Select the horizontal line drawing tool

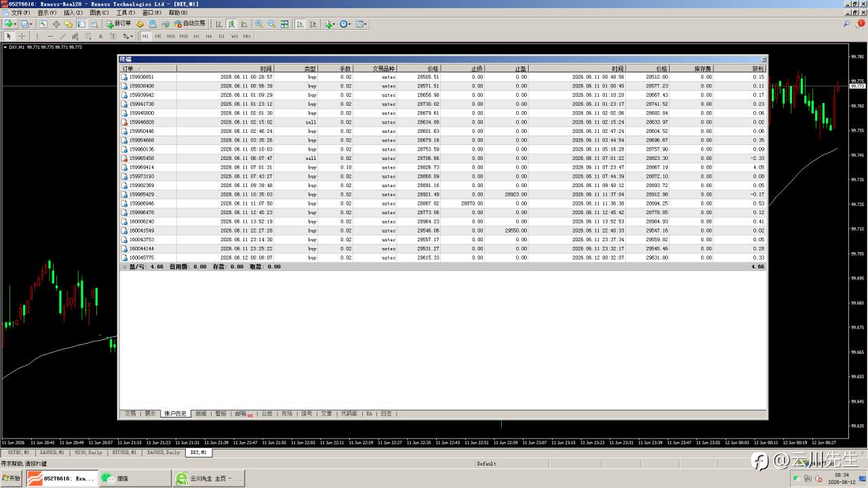(x=50, y=36)
